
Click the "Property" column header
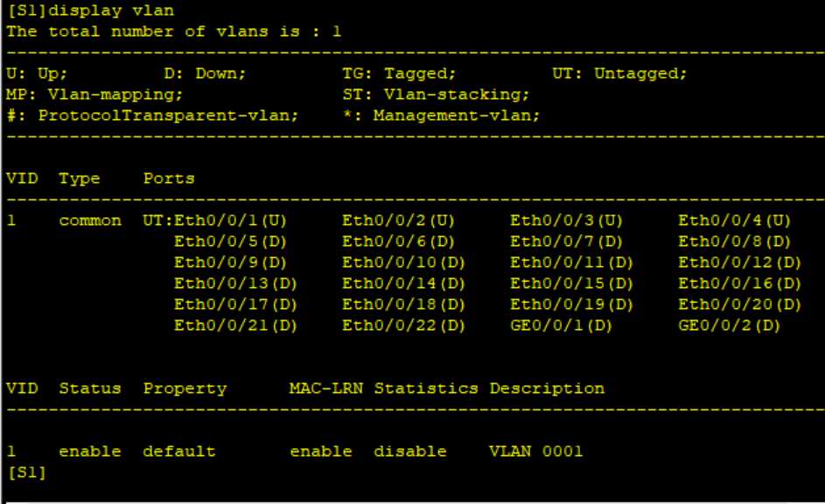point(185,388)
